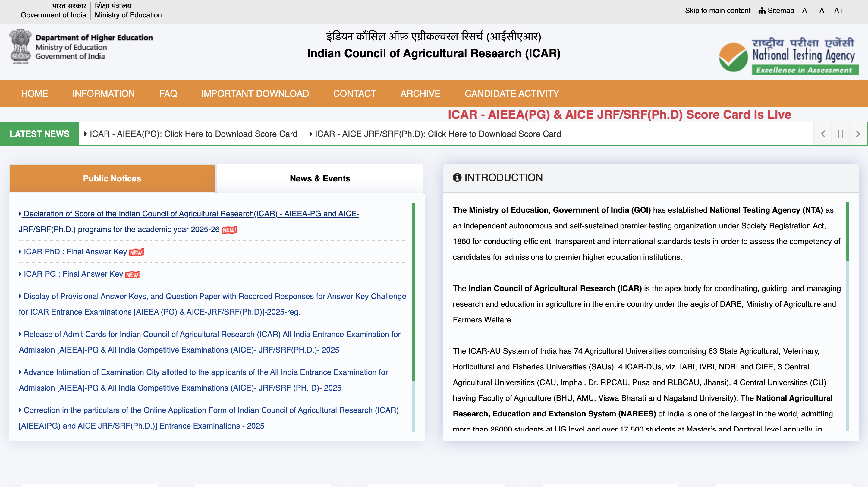Pause the Latest News ticker
The width and height of the screenshot is (868, 487).
[840, 134]
